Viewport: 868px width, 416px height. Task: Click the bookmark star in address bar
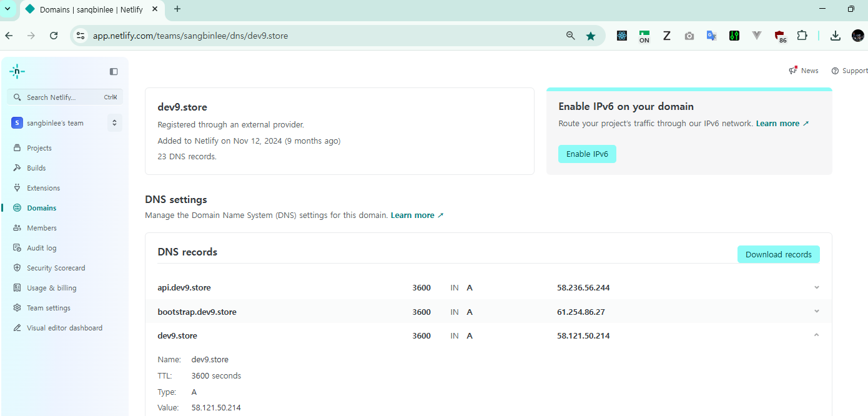pos(591,36)
